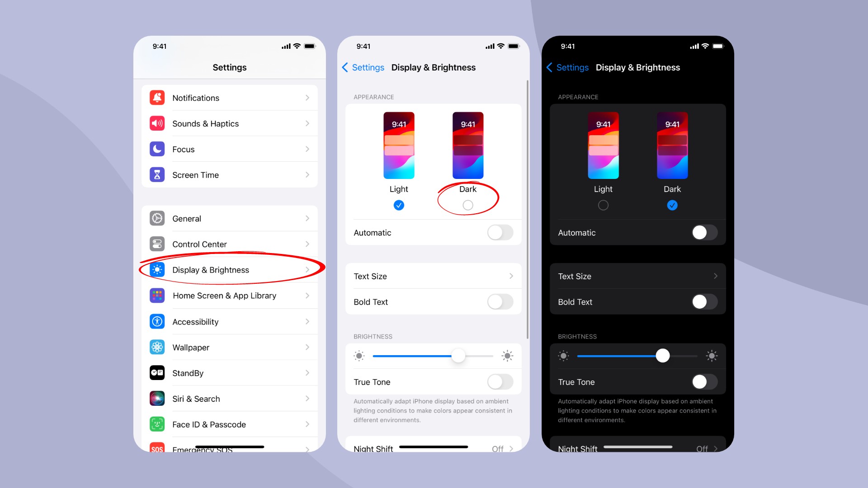This screenshot has height=488, width=868.
Task: Expand Home Screen & App Library
Action: [x=230, y=296]
